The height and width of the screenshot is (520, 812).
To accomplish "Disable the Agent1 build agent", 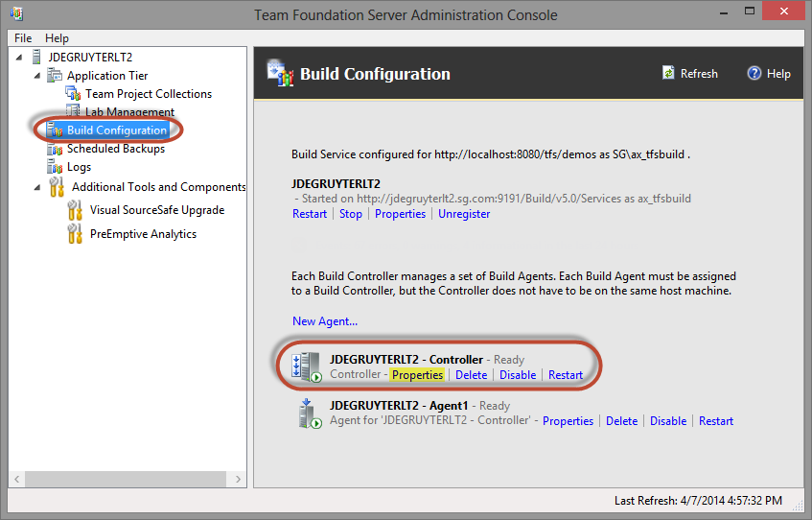I will coord(668,421).
